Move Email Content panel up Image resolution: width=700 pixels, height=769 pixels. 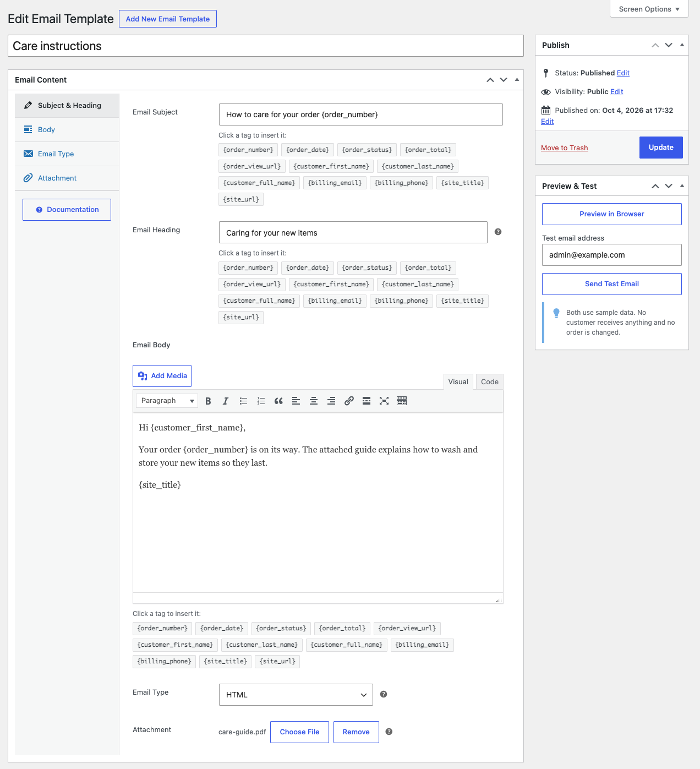[x=490, y=80]
